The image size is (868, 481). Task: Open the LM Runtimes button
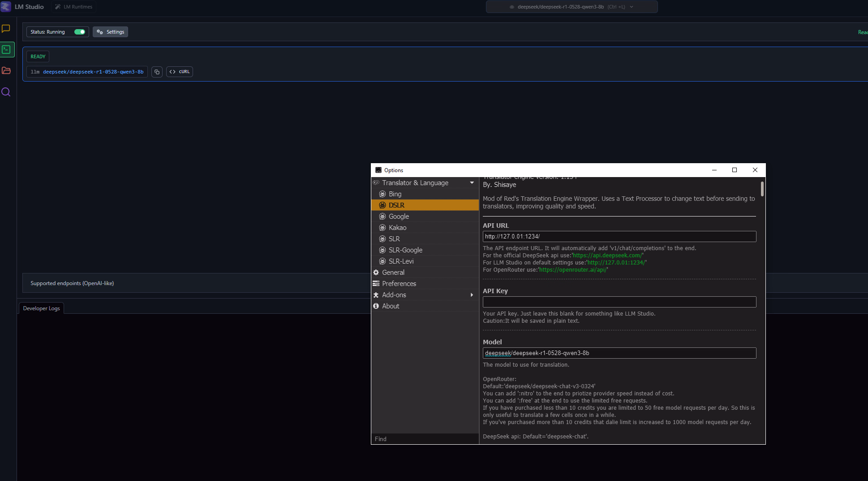click(x=74, y=7)
